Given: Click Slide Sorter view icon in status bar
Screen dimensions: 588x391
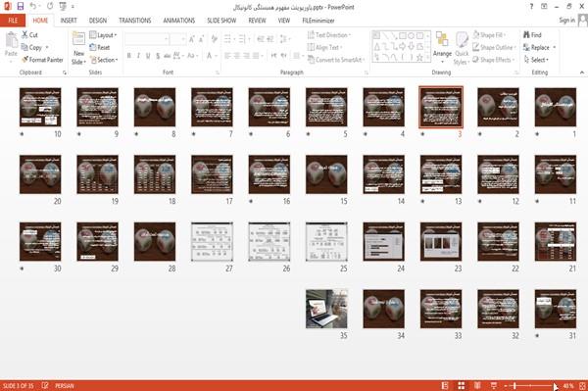Looking at the screenshot, I should click(x=462, y=385).
